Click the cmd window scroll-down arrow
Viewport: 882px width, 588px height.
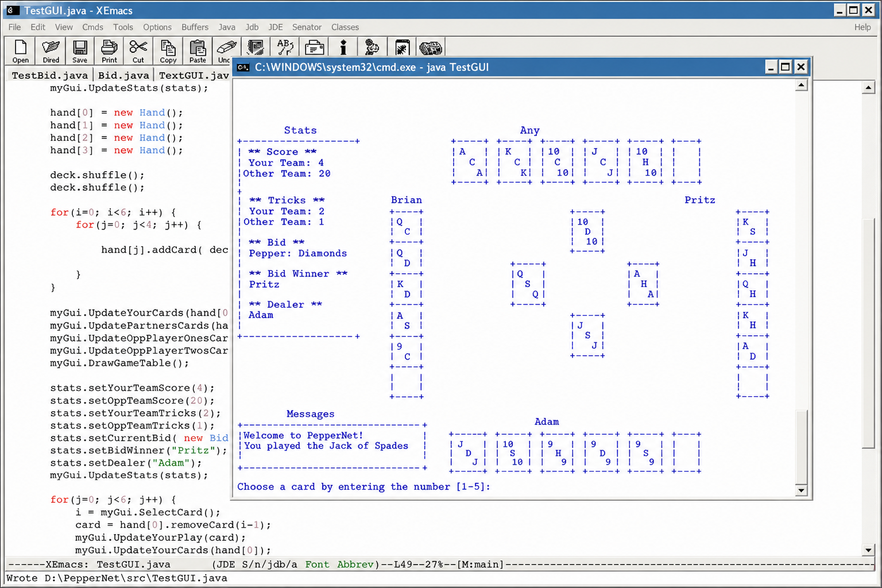(x=801, y=490)
